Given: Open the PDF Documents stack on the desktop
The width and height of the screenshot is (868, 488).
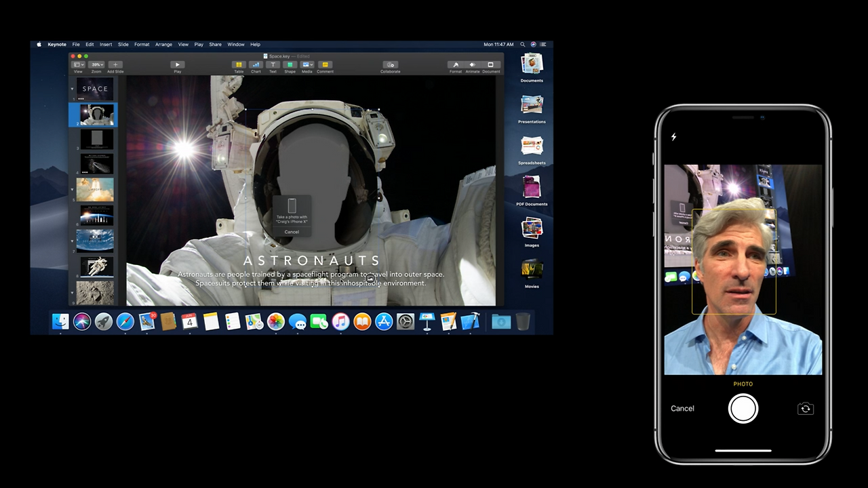Looking at the screenshot, I should (x=532, y=188).
